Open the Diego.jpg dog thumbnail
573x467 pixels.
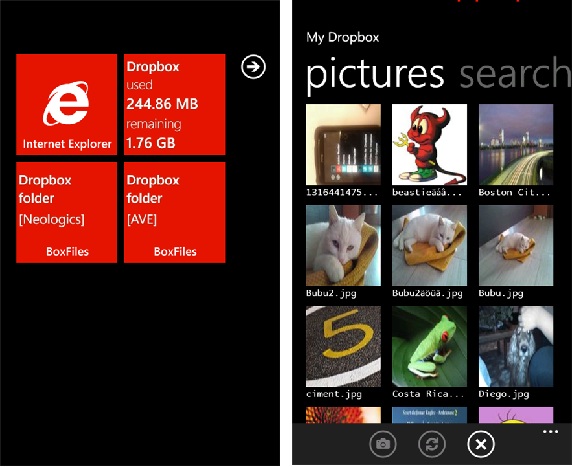[x=516, y=346]
